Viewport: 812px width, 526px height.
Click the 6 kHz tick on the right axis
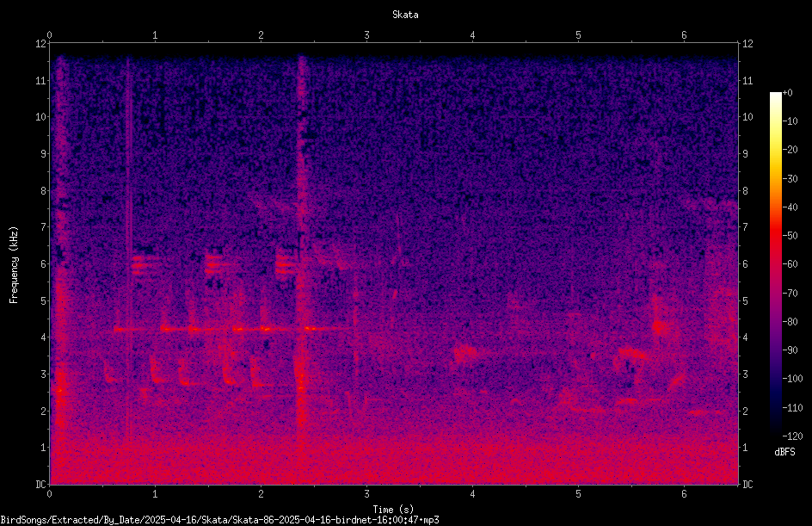tap(745, 263)
